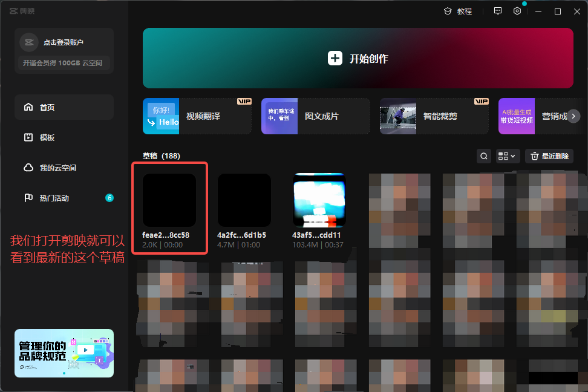Screen dimensions: 588x392
Task: Click the 智能裁剪 skater thumbnail
Action: pos(398,116)
